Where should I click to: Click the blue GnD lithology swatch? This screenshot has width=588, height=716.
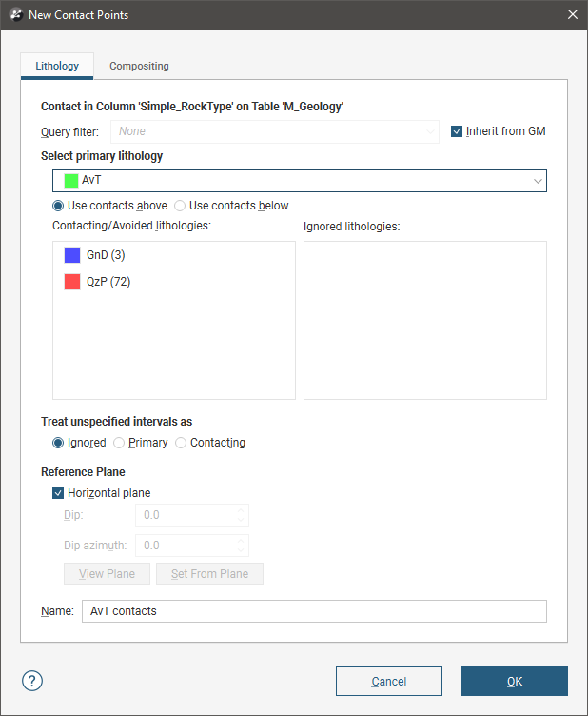72,255
